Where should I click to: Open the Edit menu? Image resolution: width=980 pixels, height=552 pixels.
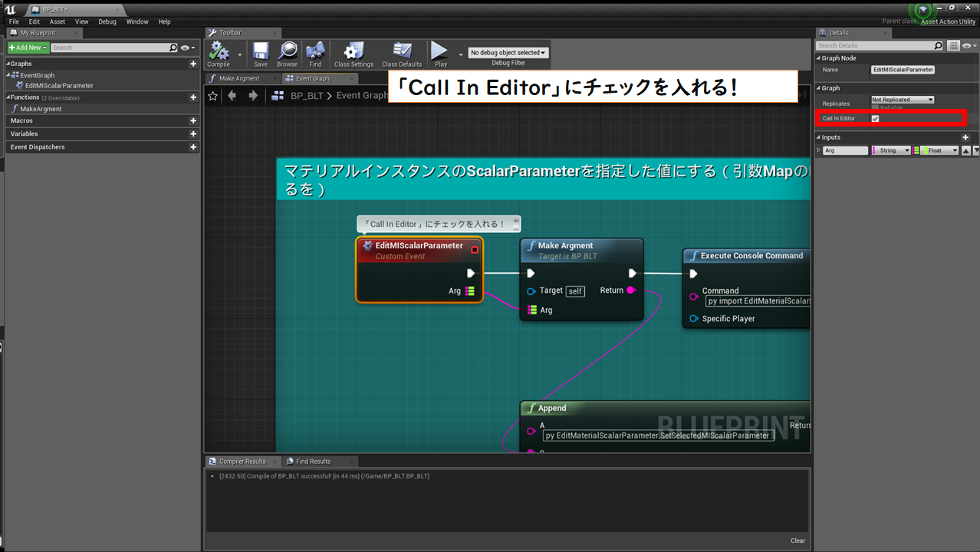(35, 21)
